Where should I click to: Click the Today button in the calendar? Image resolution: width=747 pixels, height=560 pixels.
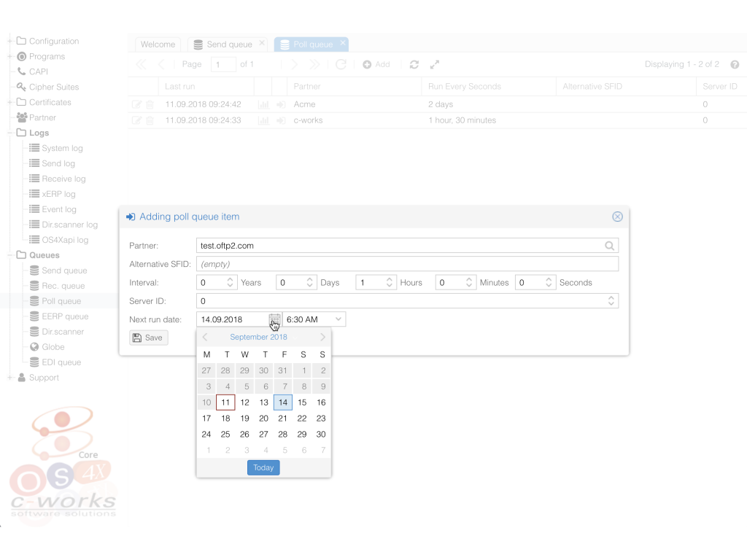[263, 467]
